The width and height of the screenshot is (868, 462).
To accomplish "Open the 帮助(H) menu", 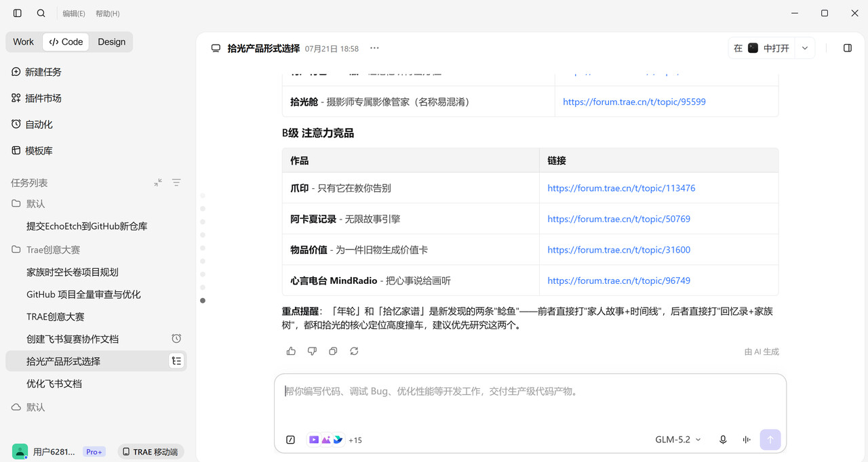I will point(108,14).
